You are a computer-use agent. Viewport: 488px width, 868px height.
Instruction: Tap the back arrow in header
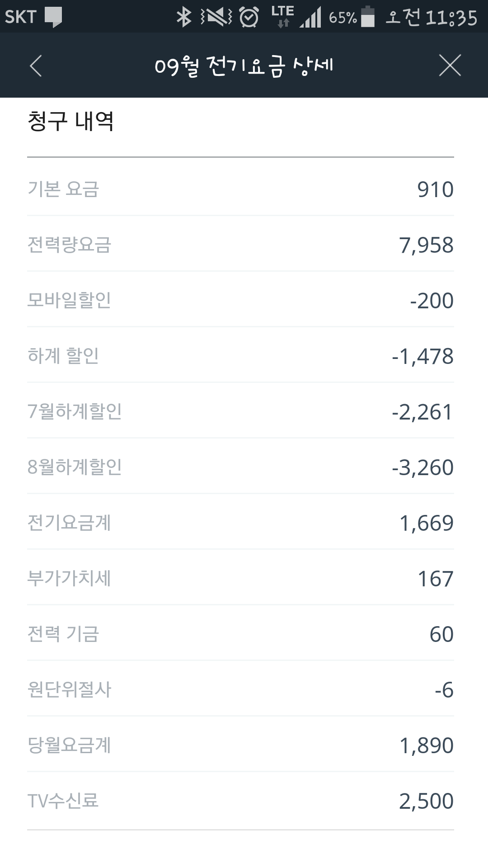click(36, 66)
